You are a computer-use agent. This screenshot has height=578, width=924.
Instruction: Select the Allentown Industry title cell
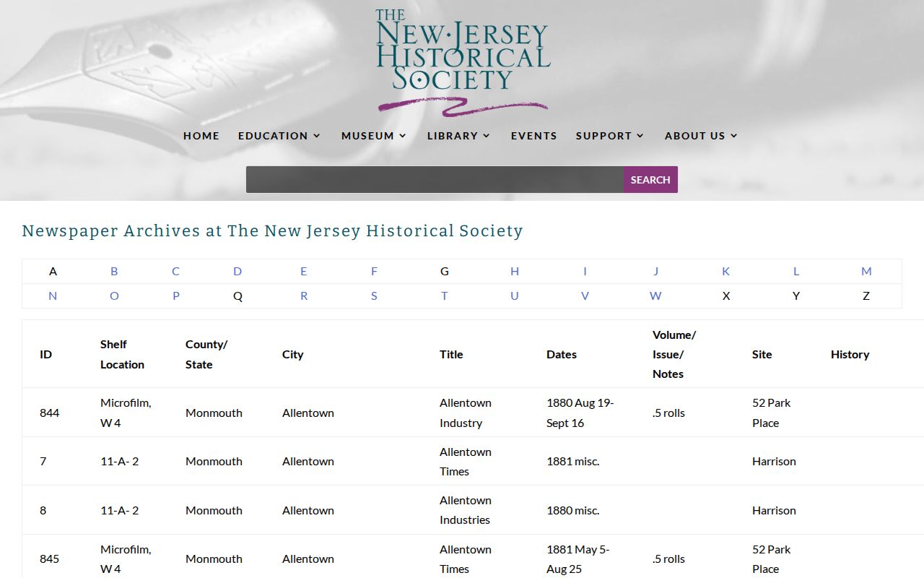pos(466,413)
